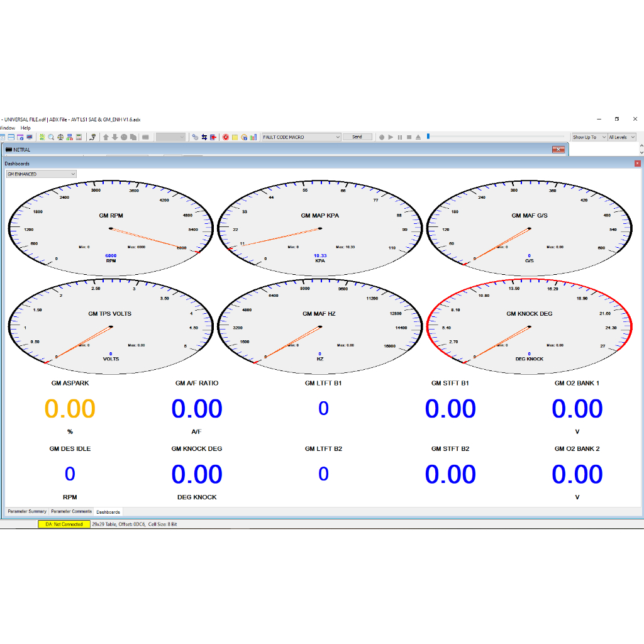Image resolution: width=644 pixels, height=644 pixels.
Task: Click the blue playback position slider handle
Action: (428, 136)
